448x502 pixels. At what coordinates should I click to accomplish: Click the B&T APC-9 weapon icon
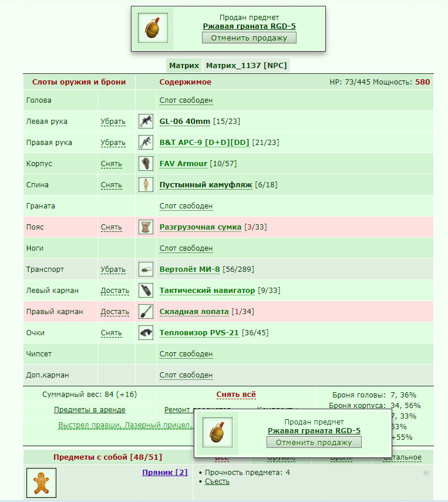coord(146,143)
